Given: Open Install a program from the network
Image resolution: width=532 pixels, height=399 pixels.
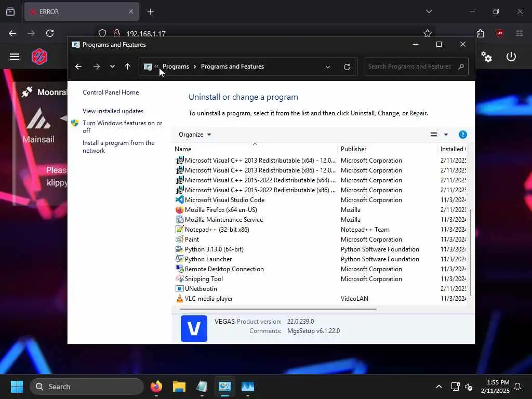Looking at the screenshot, I should 118,147.
